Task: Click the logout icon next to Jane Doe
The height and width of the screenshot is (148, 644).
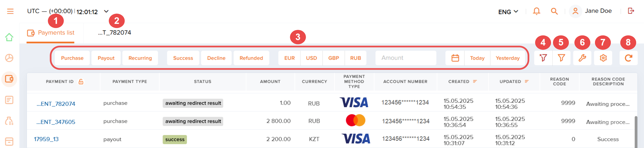Action: click(631, 11)
